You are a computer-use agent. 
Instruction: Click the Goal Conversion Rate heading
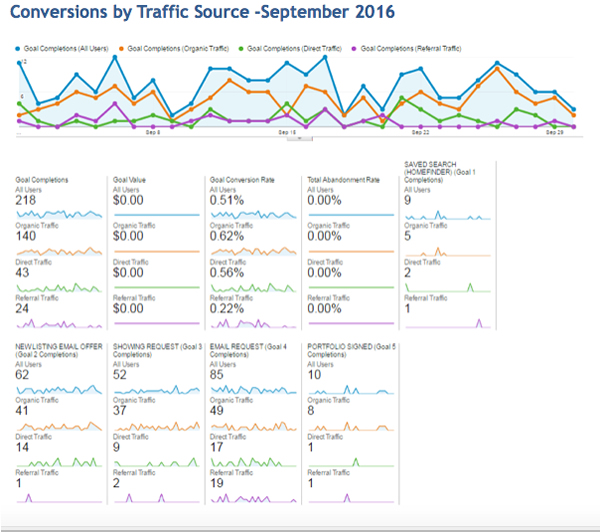pos(242,180)
